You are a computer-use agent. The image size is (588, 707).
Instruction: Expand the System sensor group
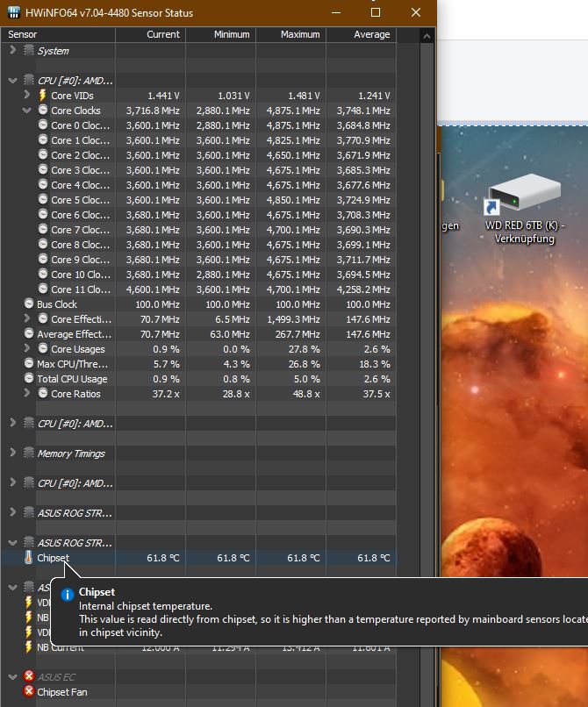point(12,51)
